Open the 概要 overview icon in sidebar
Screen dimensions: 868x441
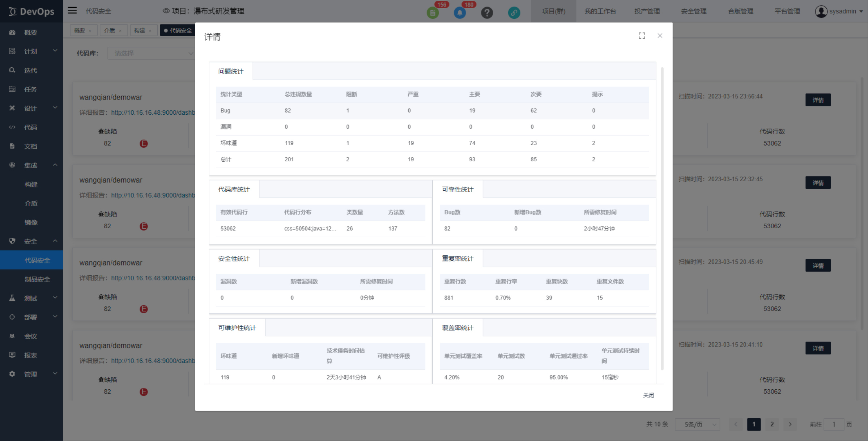point(12,32)
